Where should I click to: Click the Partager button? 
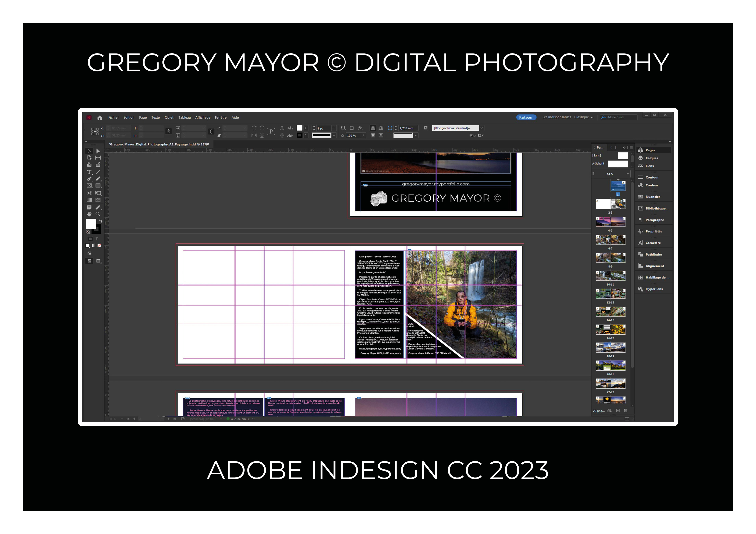[x=525, y=118]
